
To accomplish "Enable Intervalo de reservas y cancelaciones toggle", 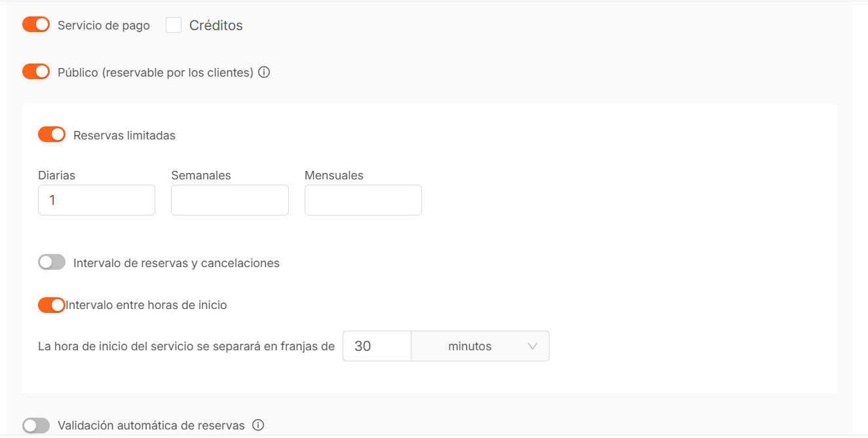I will [52, 263].
